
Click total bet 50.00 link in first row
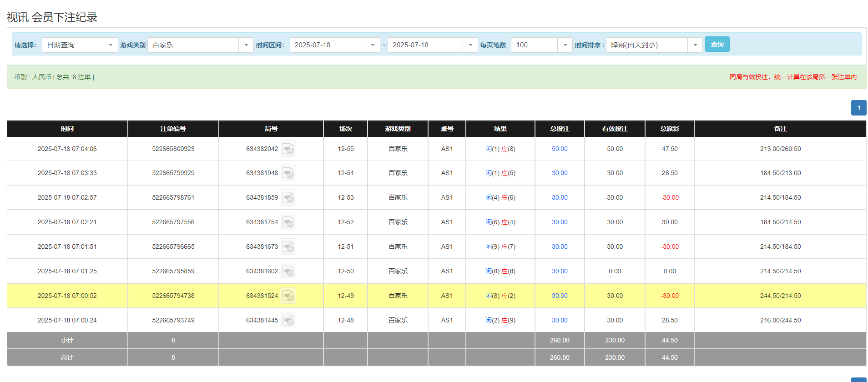point(560,149)
